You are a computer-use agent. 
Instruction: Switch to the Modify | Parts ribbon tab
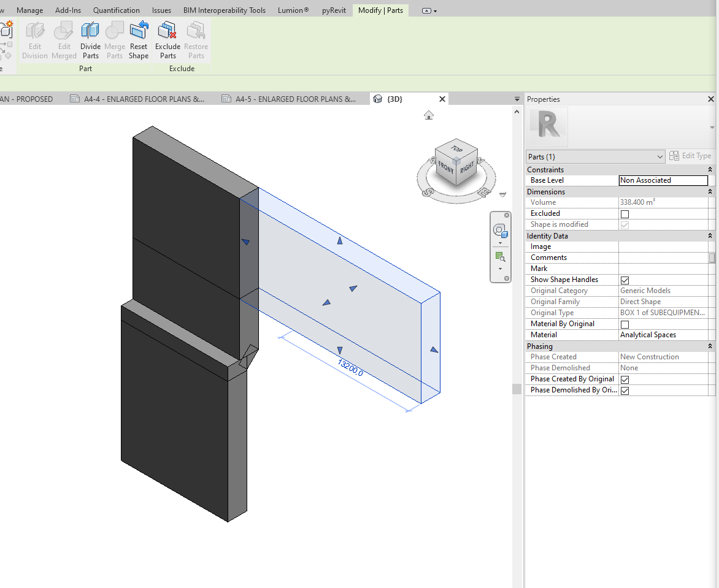click(x=380, y=10)
